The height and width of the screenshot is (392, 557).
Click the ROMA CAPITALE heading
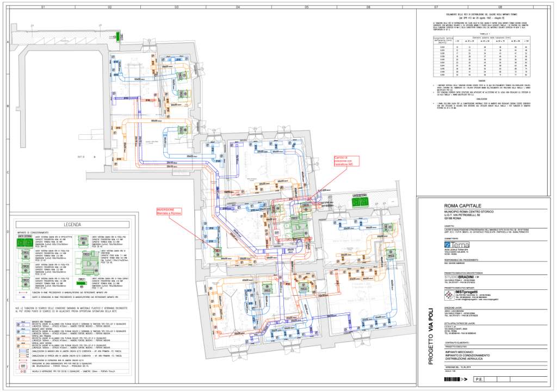tap(463, 206)
